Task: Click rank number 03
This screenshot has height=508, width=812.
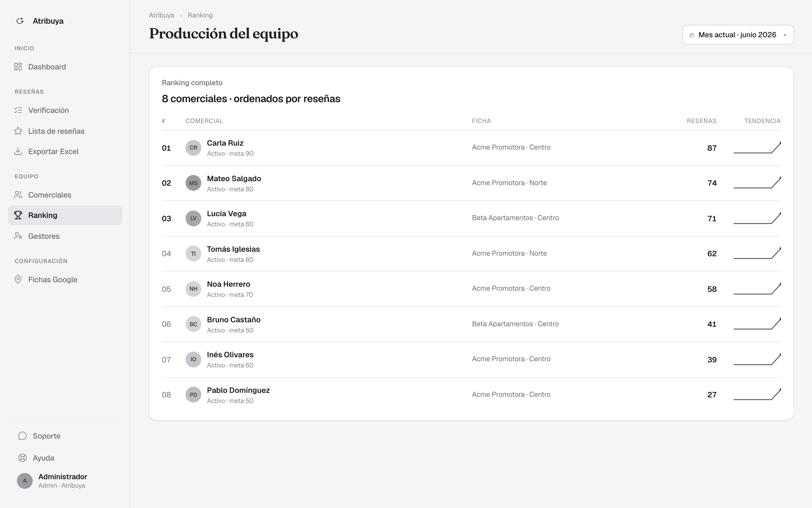Action: click(166, 219)
